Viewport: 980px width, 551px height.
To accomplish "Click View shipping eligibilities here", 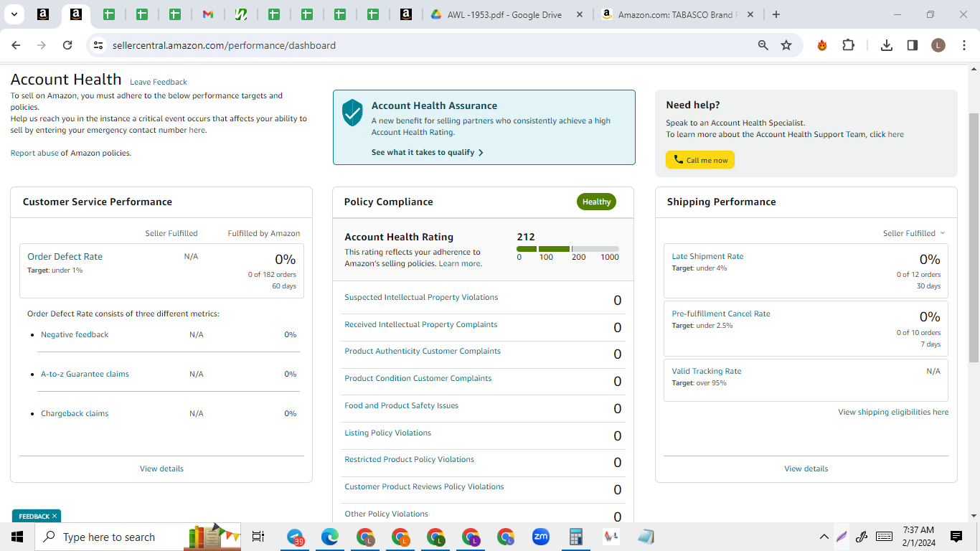I will [x=893, y=412].
